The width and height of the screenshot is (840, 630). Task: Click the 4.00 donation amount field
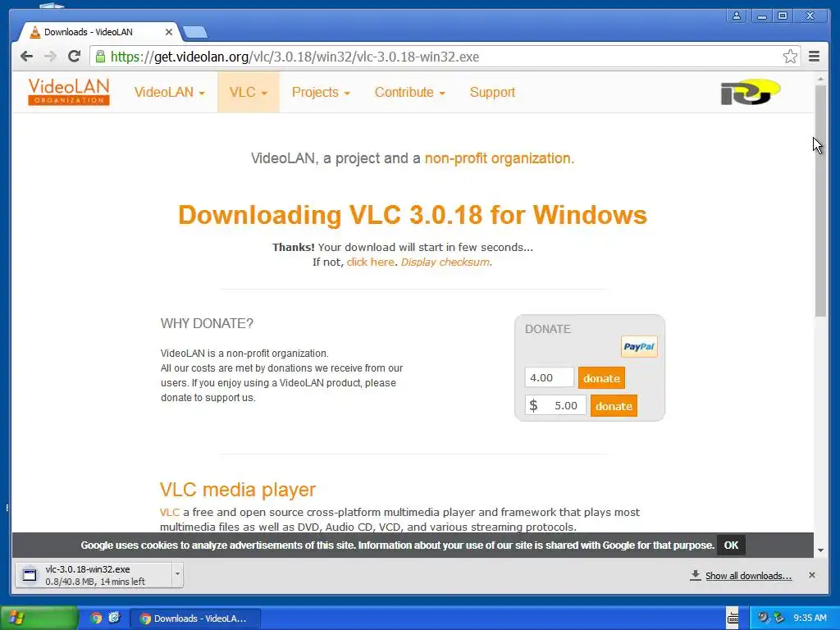click(549, 377)
